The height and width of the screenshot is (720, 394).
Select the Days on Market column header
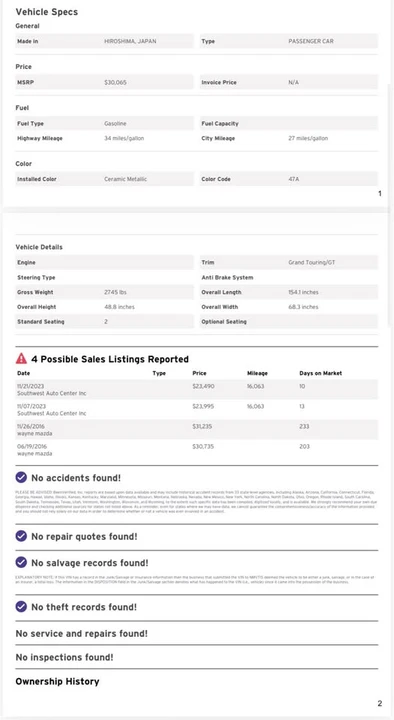point(321,373)
